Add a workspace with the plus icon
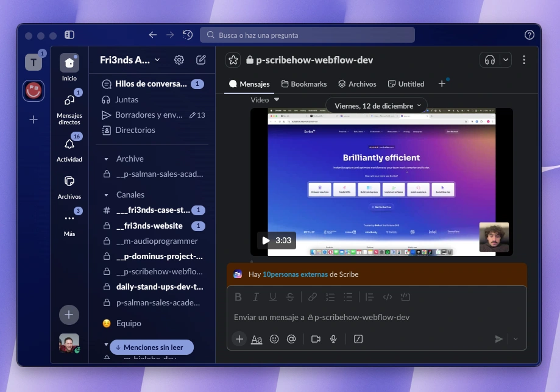 click(x=34, y=119)
